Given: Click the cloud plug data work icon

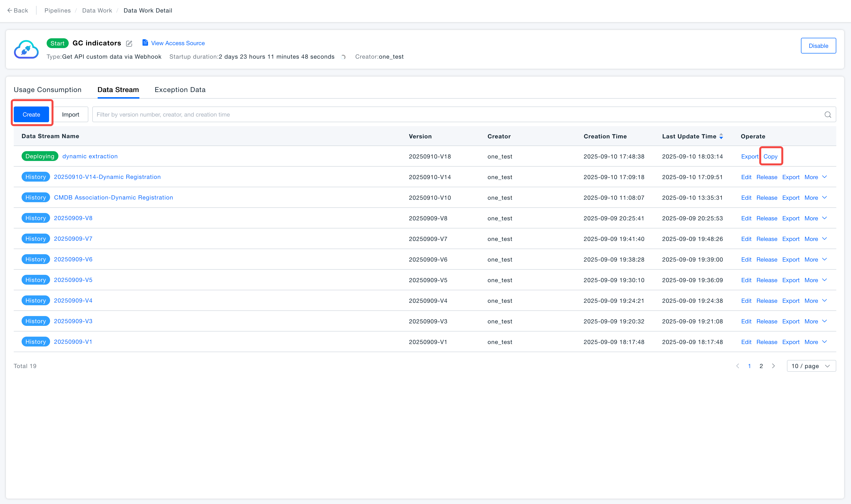Looking at the screenshot, I should (26, 50).
